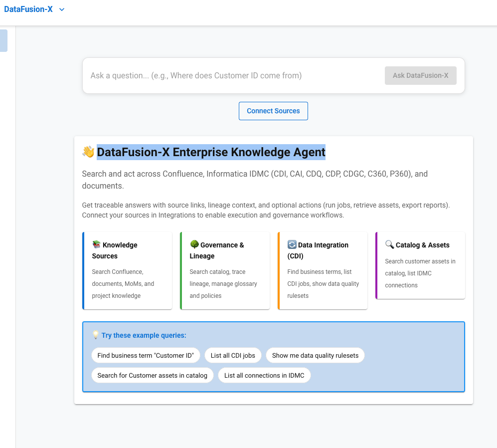Screen dimensions: 497x448
Task: Click the stacked books icon on Knowledge Sources card
Action: point(97,244)
